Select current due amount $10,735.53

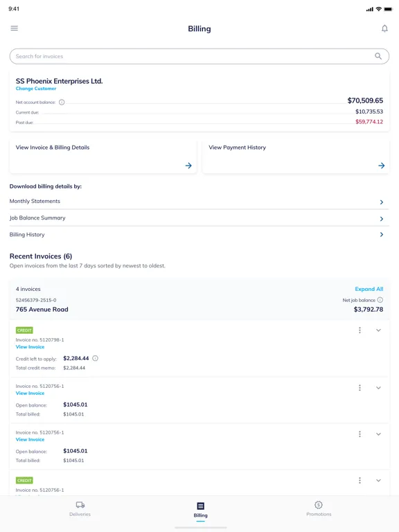[x=369, y=112]
